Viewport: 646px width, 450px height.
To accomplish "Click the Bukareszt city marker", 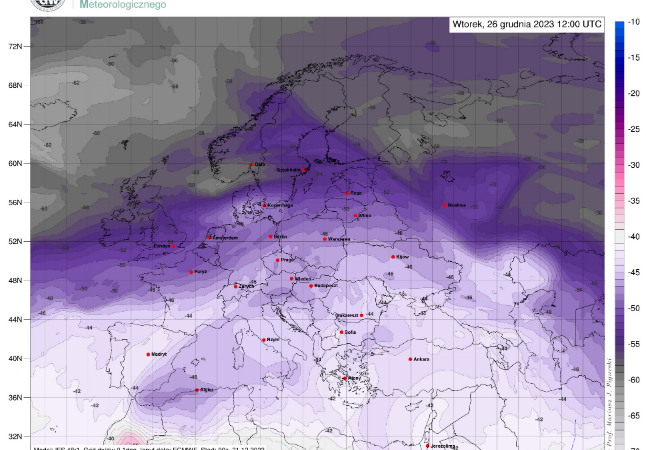I will click(361, 315).
